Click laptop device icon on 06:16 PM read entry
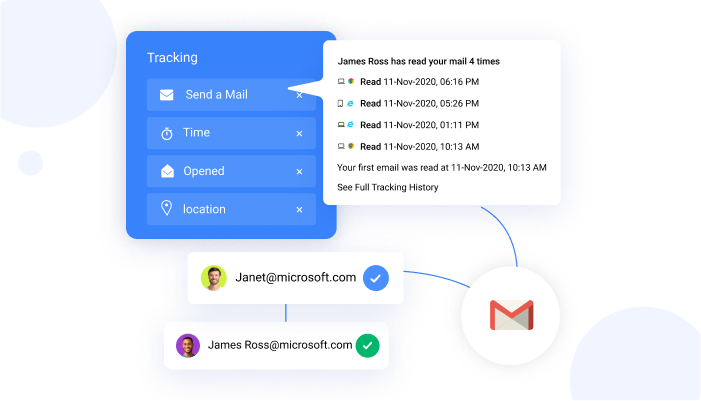The width and height of the screenshot is (701, 401). (x=341, y=81)
